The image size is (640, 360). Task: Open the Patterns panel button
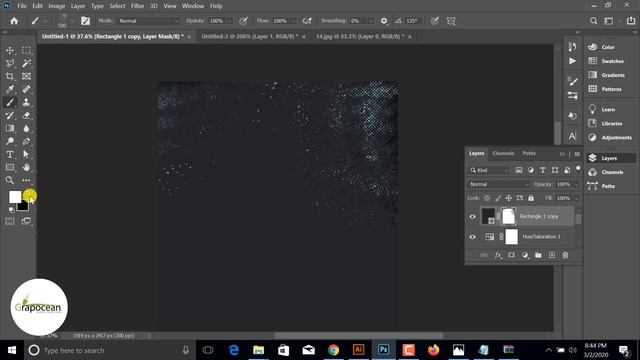coord(607,89)
